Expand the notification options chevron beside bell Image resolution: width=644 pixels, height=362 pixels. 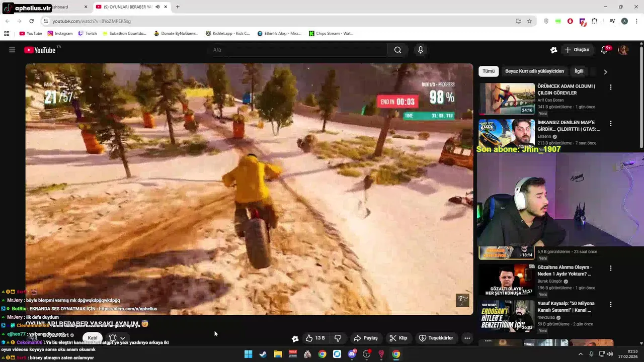click(x=122, y=338)
